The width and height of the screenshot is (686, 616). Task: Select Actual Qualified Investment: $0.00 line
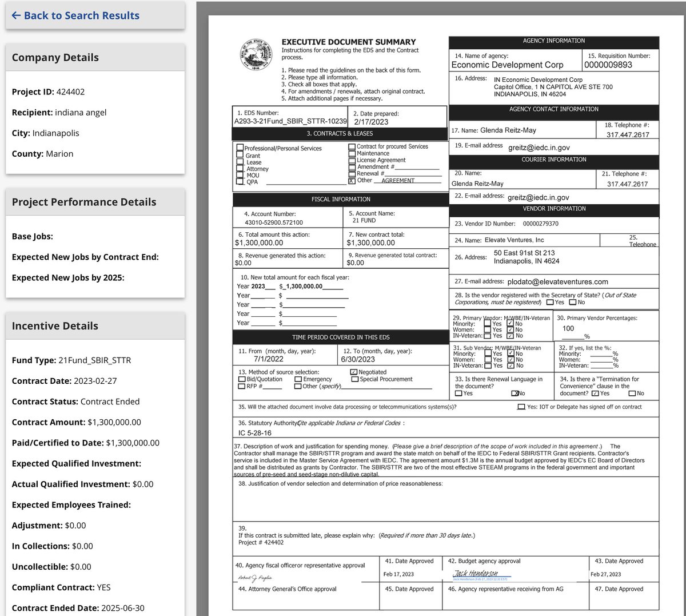click(x=83, y=484)
